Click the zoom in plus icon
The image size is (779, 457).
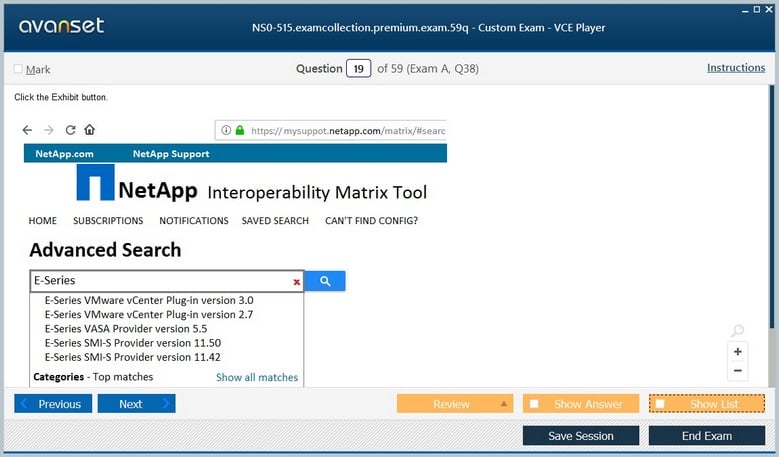[738, 352]
